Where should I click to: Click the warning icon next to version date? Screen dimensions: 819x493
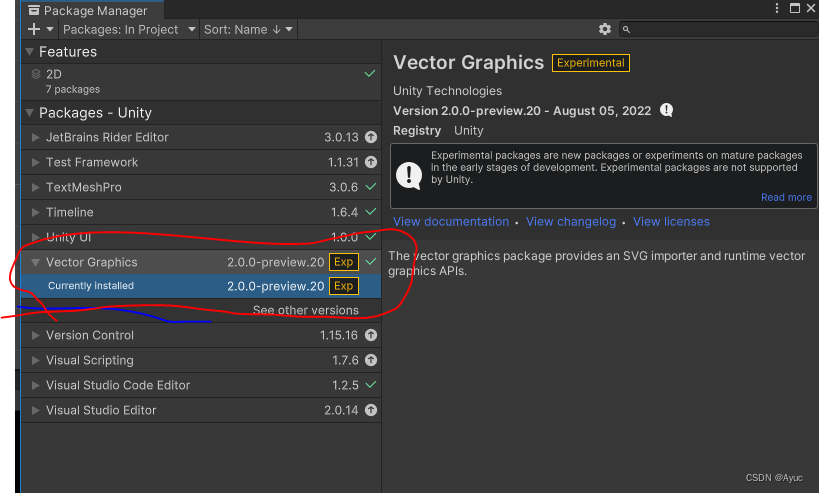(x=666, y=110)
